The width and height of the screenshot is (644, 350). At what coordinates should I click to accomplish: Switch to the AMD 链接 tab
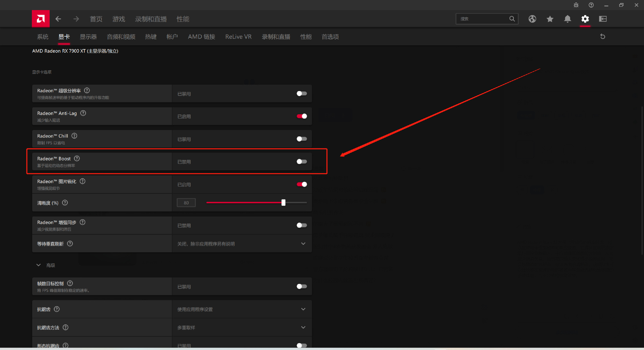pyautogui.click(x=202, y=37)
